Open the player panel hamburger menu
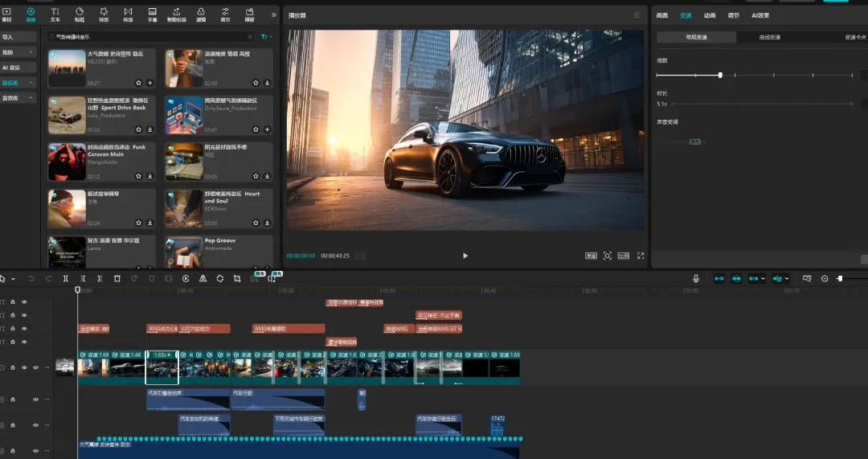 click(637, 15)
